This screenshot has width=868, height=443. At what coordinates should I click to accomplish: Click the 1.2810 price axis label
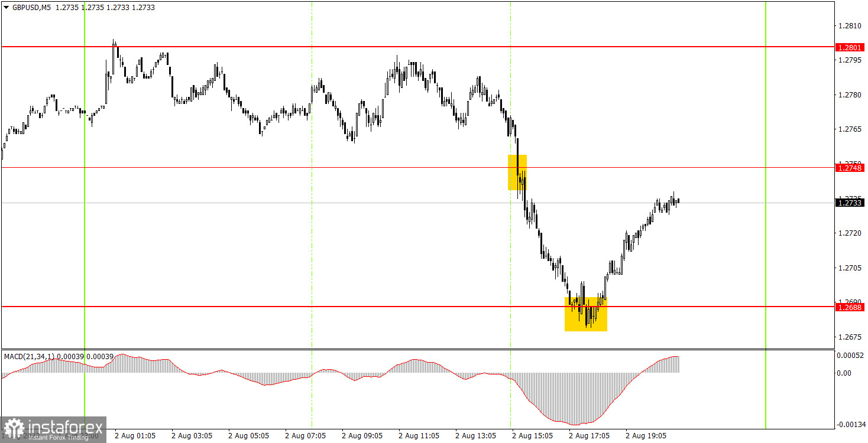(x=850, y=26)
